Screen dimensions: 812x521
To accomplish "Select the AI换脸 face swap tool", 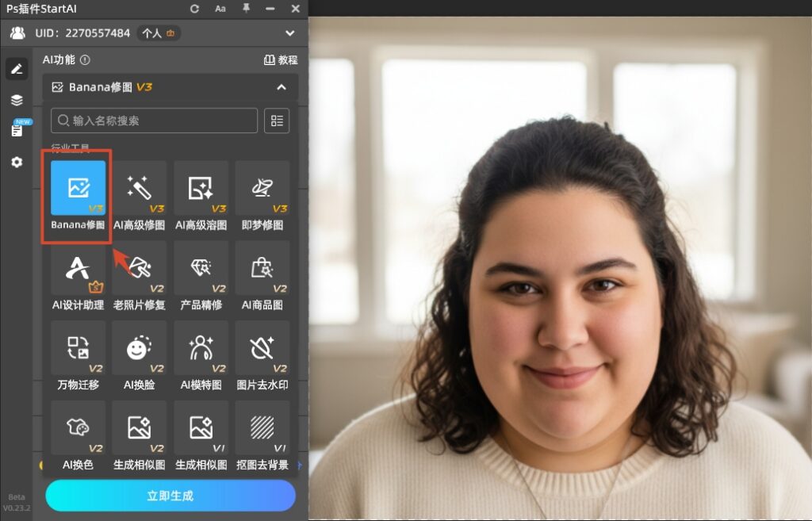I will [140, 349].
